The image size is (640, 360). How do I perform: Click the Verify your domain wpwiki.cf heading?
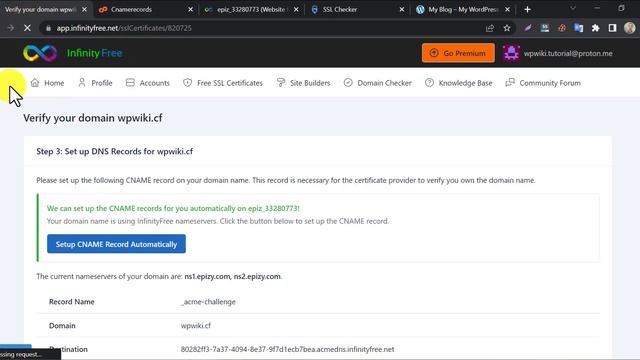tap(93, 118)
